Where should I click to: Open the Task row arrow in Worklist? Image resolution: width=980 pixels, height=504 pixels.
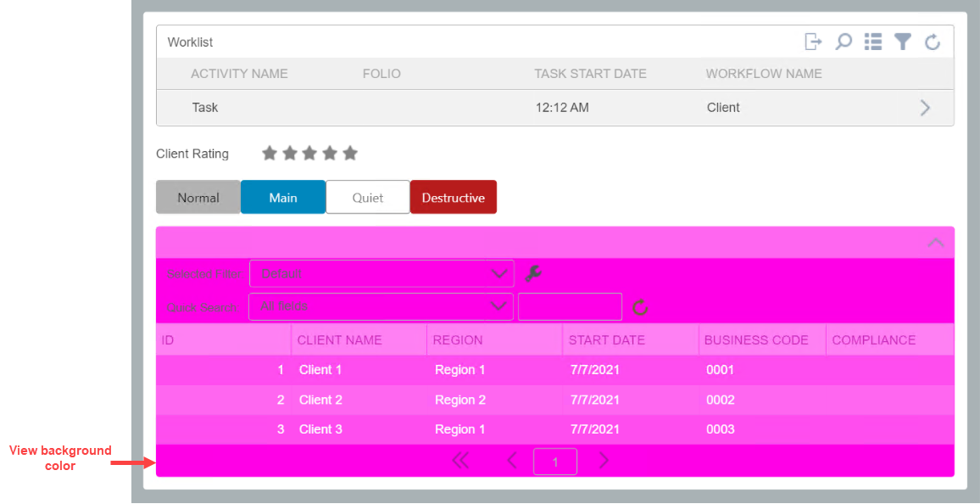click(925, 108)
